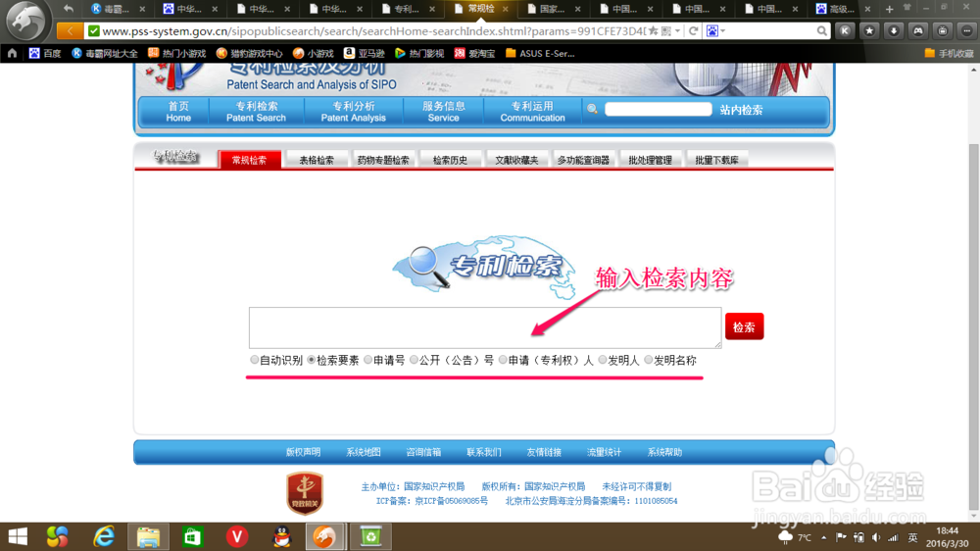Select the 发明人 radio button
Screen dimensions: 980x551
click(x=603, y=360)
